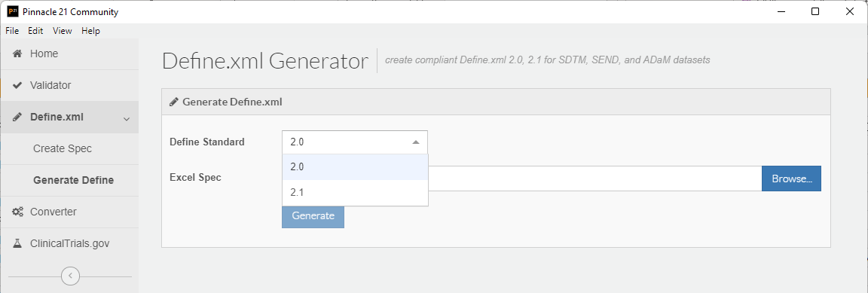The height and width of the screenshot is (293, 868).
Task: Close the Pinnacle 21 window
Action: tap(850, 11)
